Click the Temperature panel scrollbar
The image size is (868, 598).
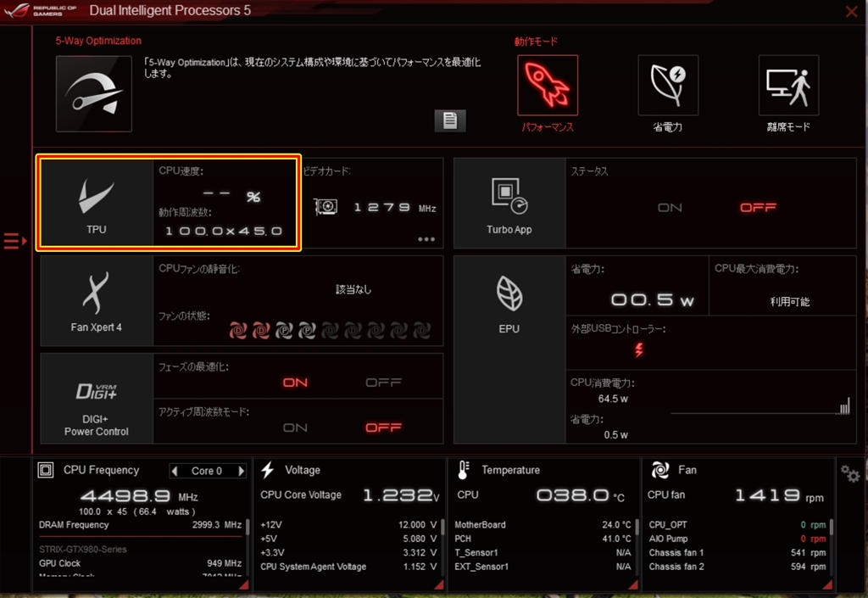(x=637, y=527)
